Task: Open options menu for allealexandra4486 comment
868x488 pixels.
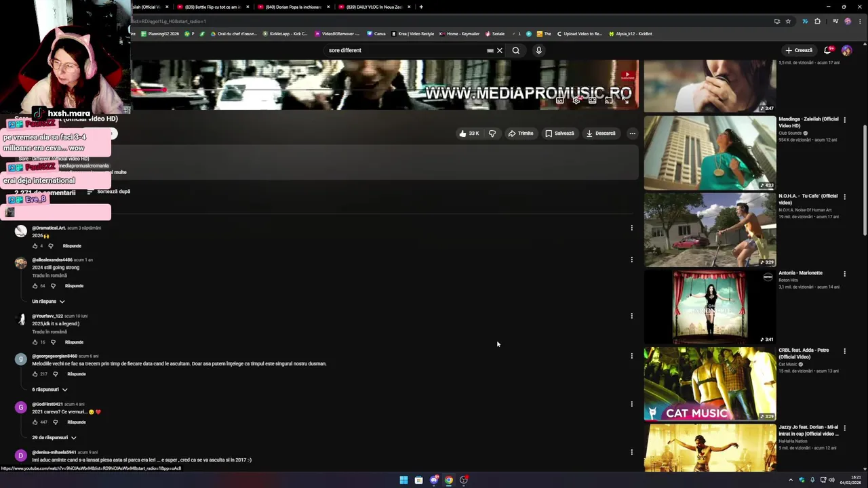Action: point(631,260)
